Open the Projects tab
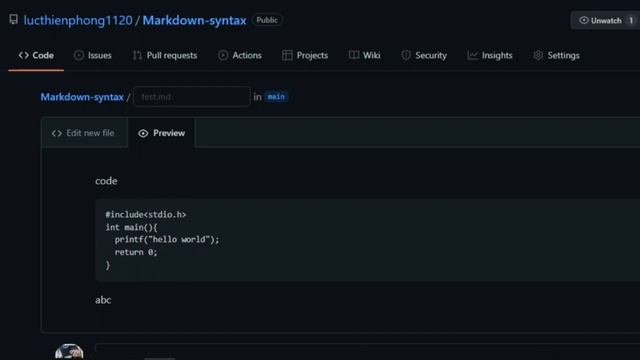 click(305, 55)
